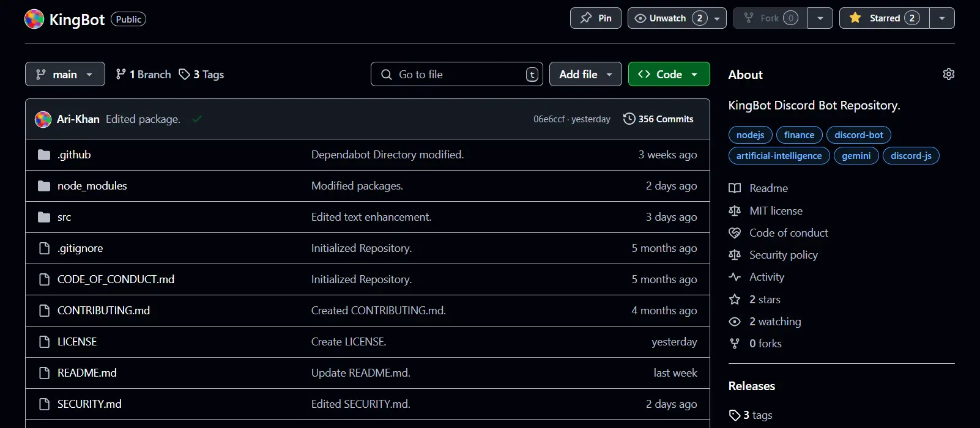Select the gemini topic tag

[x=856, y=156]
